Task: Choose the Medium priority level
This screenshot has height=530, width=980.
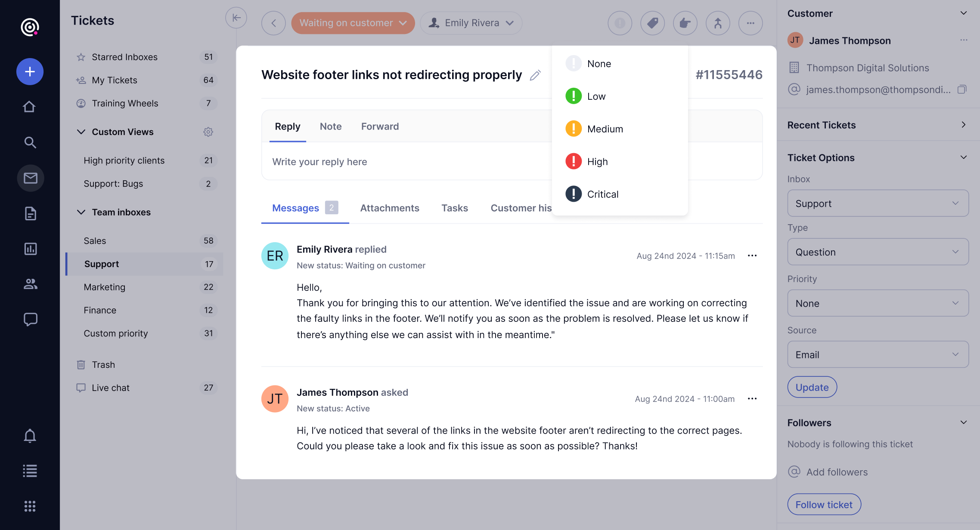Action: (x=605, y=129)
